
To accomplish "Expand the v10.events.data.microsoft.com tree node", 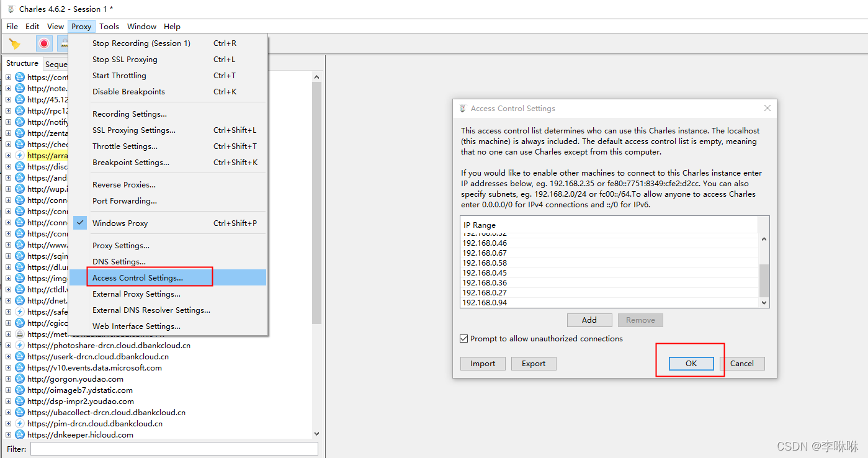I will click(x=8, y=368).
